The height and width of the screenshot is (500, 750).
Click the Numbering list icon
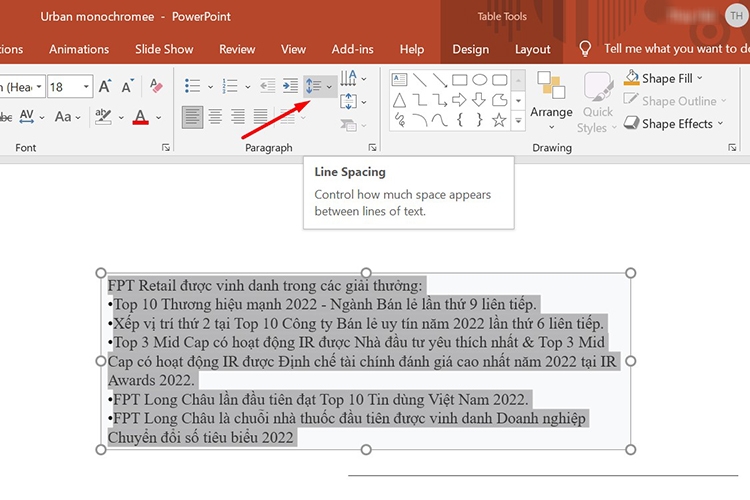coord(230,86)
